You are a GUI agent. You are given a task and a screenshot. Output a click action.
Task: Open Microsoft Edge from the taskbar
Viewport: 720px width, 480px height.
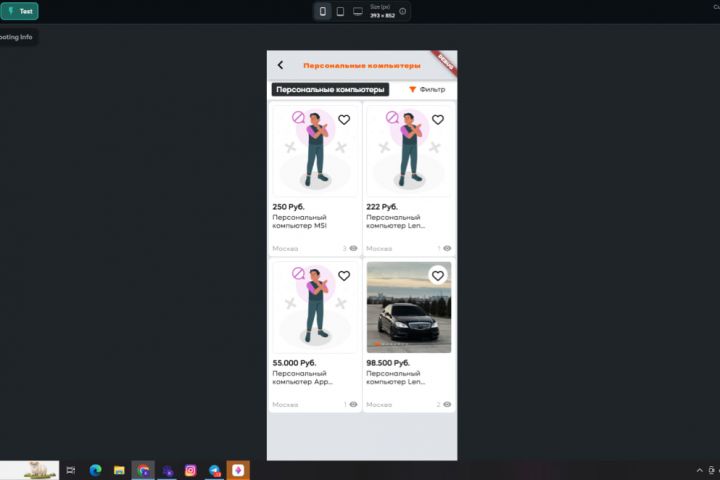point(95,470)
